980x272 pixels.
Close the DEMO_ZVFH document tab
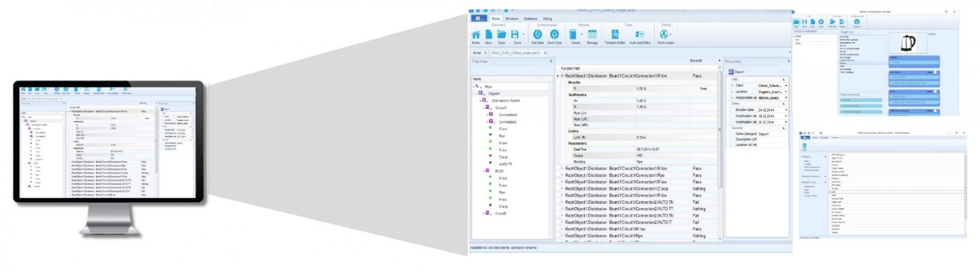(x=545, y=53)
